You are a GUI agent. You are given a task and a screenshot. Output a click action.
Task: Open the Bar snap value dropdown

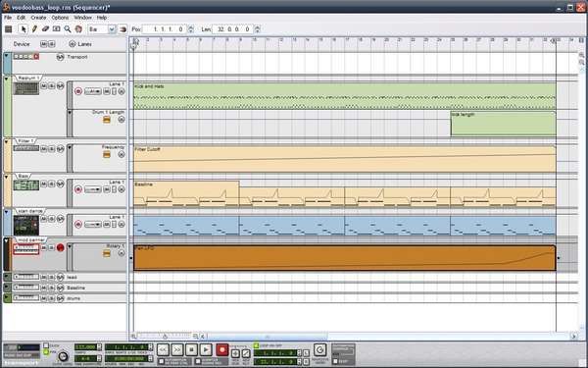point(112,28)
